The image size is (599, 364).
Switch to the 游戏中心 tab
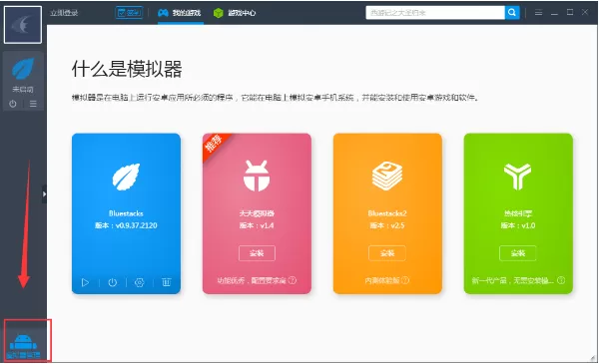235,13
